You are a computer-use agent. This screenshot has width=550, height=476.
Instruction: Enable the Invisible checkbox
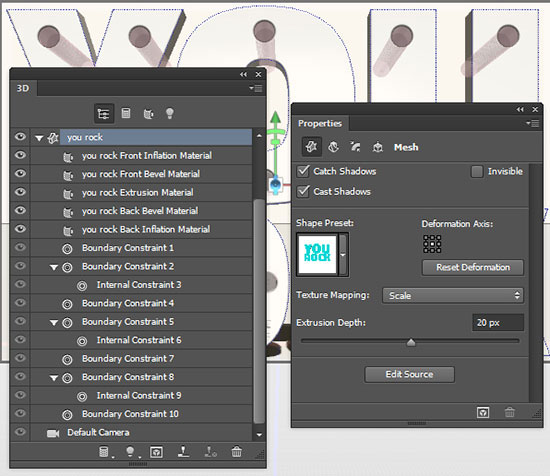pos(477,172)
